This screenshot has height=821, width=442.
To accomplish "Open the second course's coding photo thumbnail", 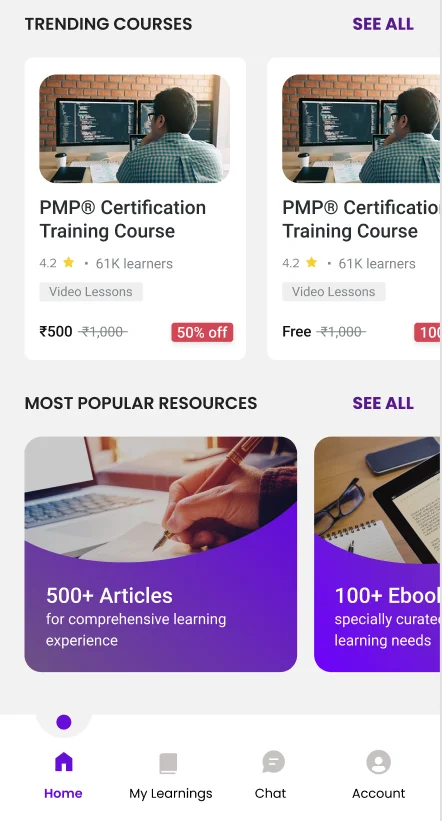I will (361, 128).
